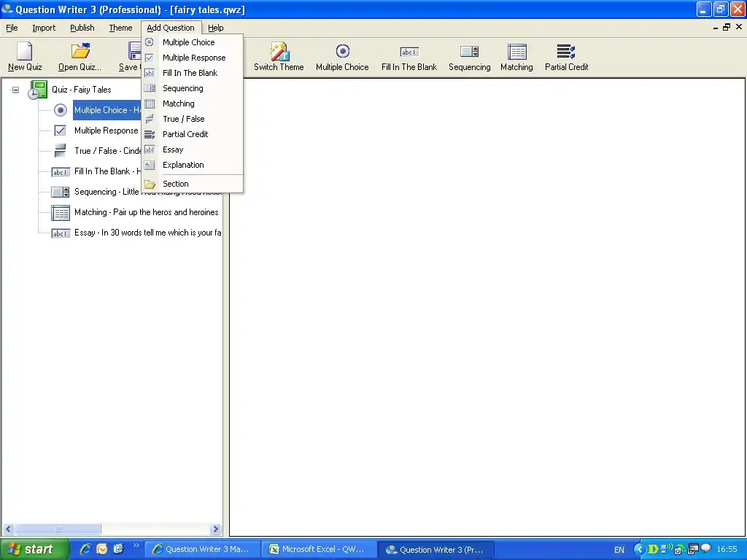Viewport: 747px width, 560px height.
Task: Click the Windows Start button
Action: [x=34, y=549]
